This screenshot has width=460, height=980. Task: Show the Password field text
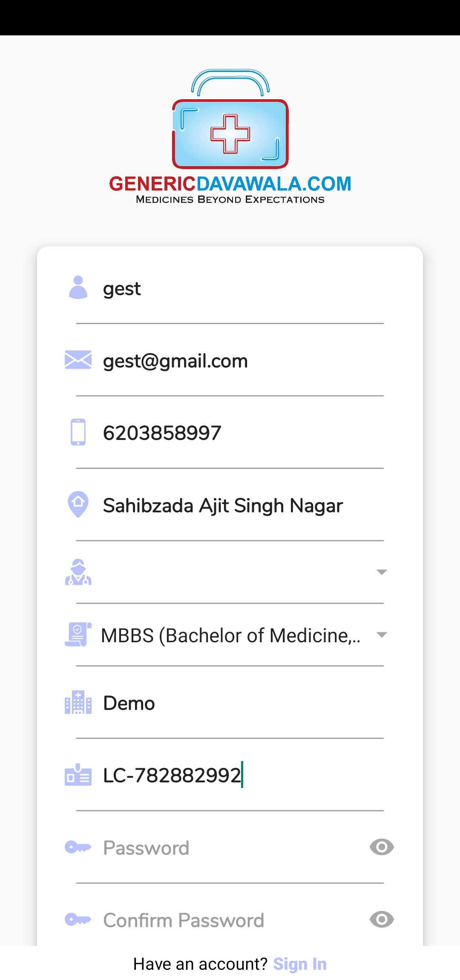(382, 847)
